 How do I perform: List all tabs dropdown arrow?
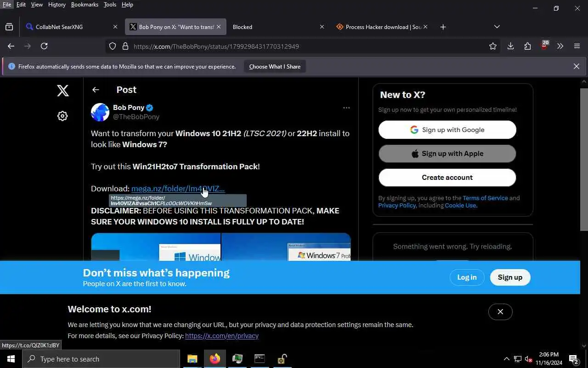coord(497,27)
